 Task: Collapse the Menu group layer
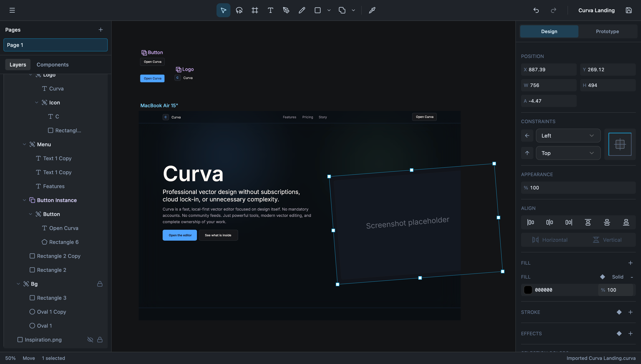pos(24,144)
